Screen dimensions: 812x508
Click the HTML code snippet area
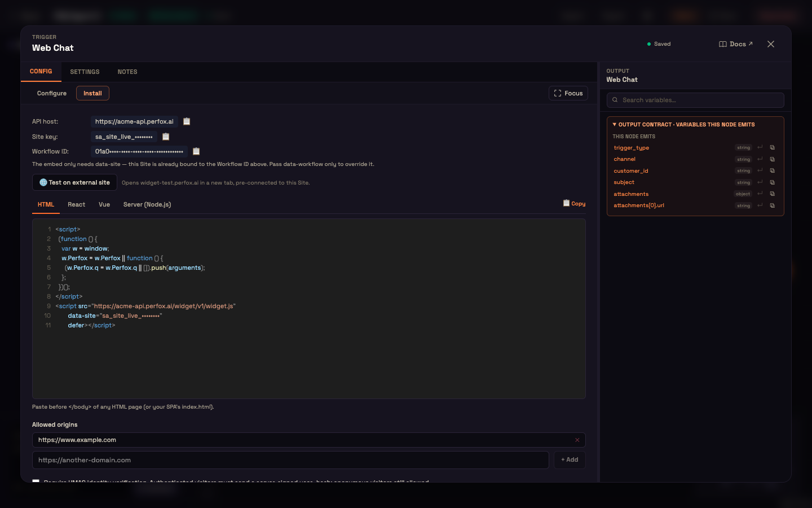309,309
